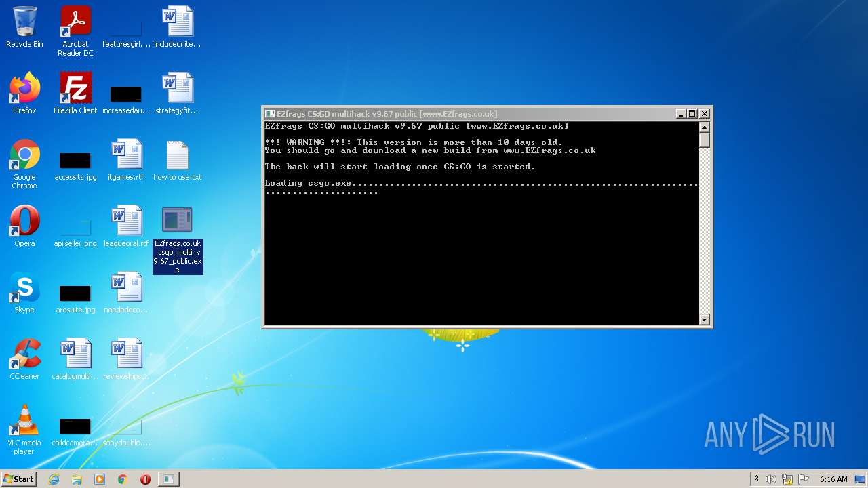Click the EZfrags console title bar text
Image resolution: width=868 pixels, height=488 pixels.
click(387, 114)
